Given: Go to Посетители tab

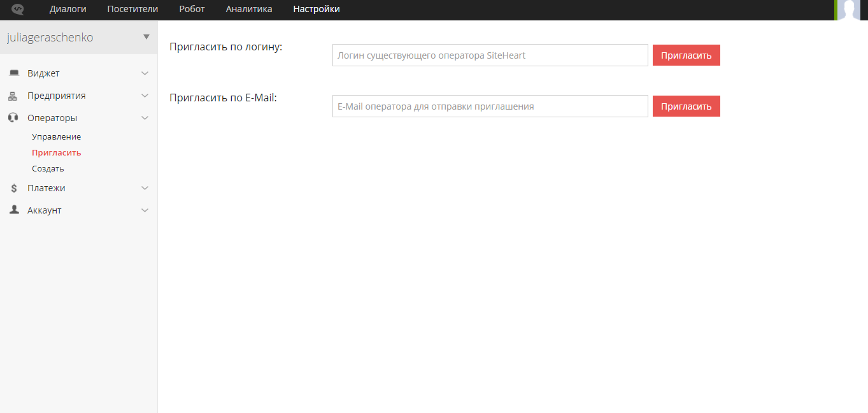Looking at the screenshot, I should pyautogui.click(x=132, y=9).
